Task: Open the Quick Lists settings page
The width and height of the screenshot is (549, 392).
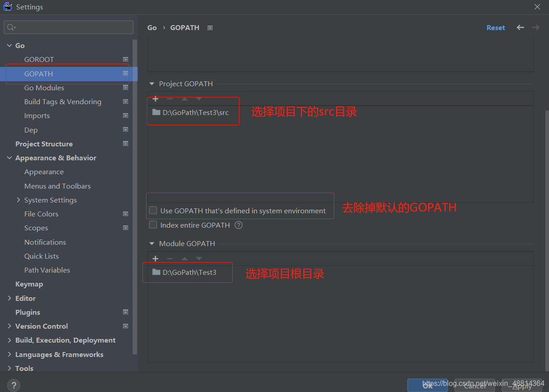Action: [41, 256]
